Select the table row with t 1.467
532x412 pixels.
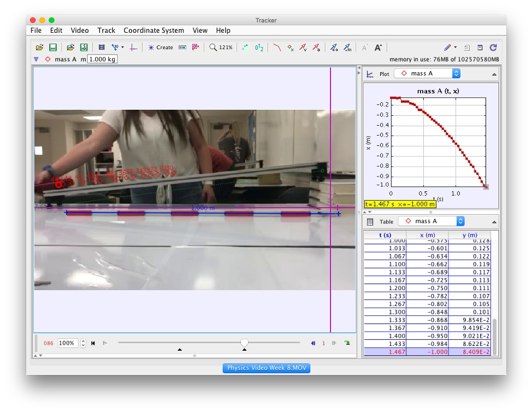coord(427,352)
